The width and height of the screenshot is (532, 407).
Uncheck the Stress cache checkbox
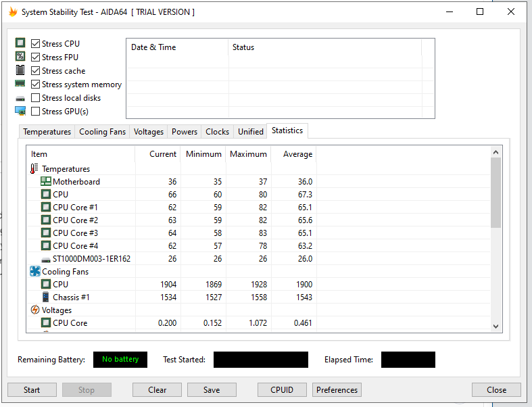[x=35, y=70]
